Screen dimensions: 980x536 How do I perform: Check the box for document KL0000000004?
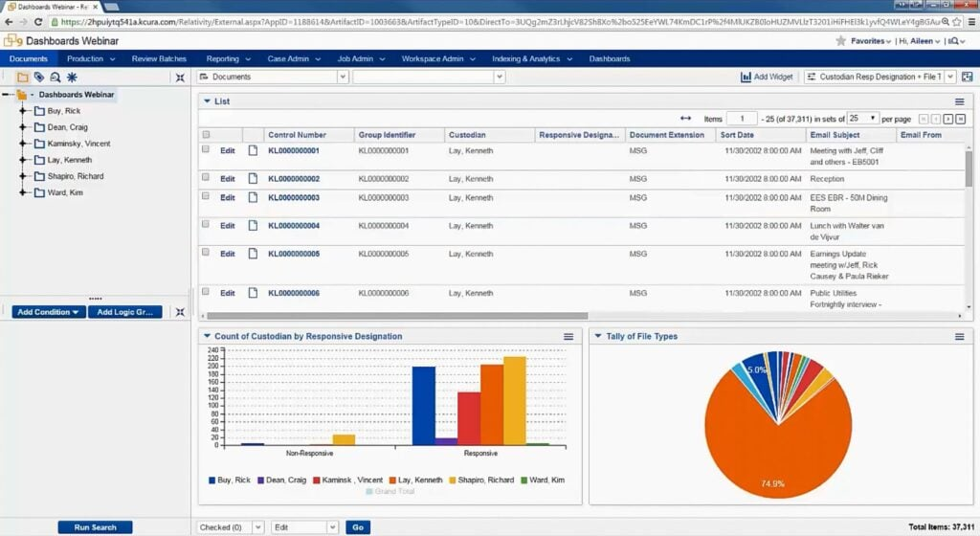206,224
